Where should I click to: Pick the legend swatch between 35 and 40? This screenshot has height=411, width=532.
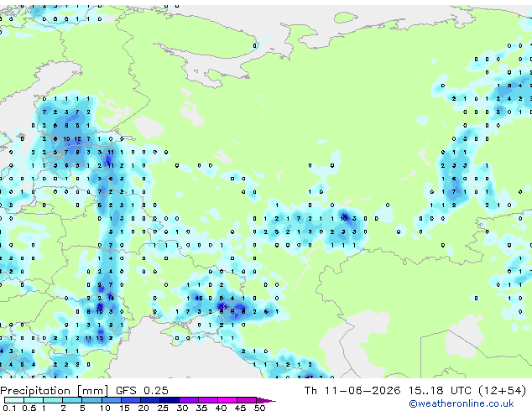[207, 400]
